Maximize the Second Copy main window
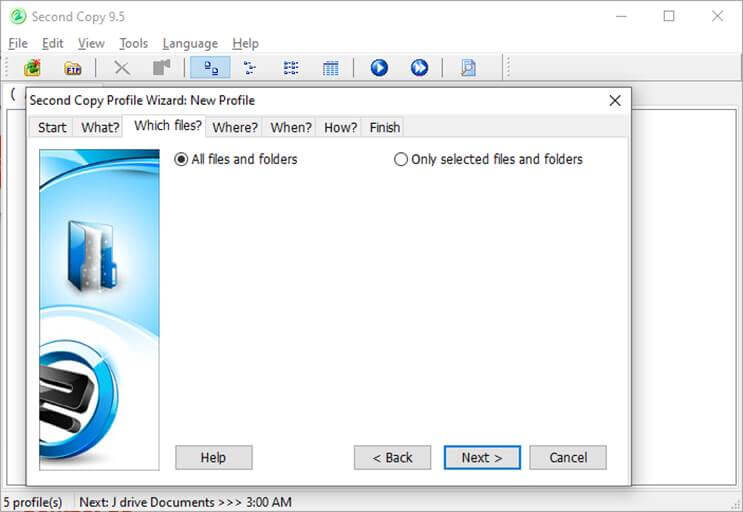 pyautogui.click(x=669, y=16)
